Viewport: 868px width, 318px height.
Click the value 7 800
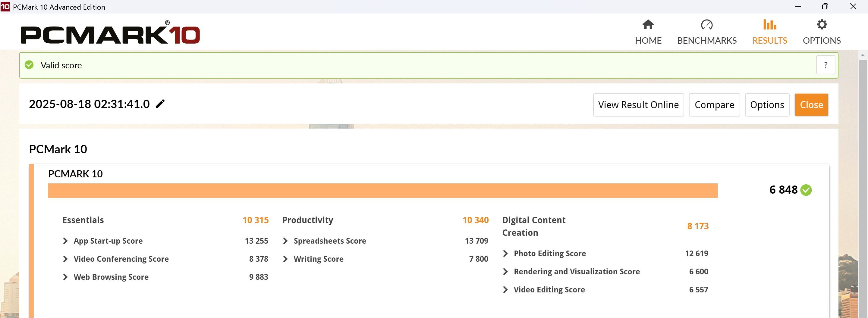(479, 259)
